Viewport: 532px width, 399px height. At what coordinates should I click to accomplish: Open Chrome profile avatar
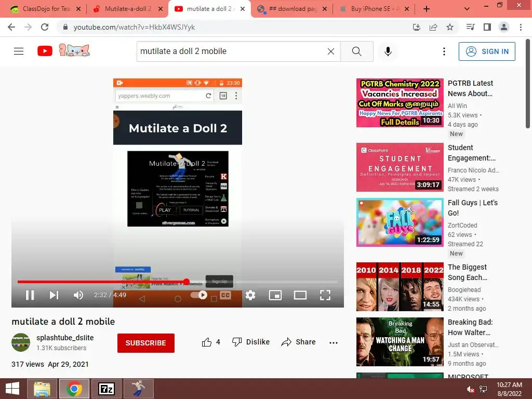point(504,27)
